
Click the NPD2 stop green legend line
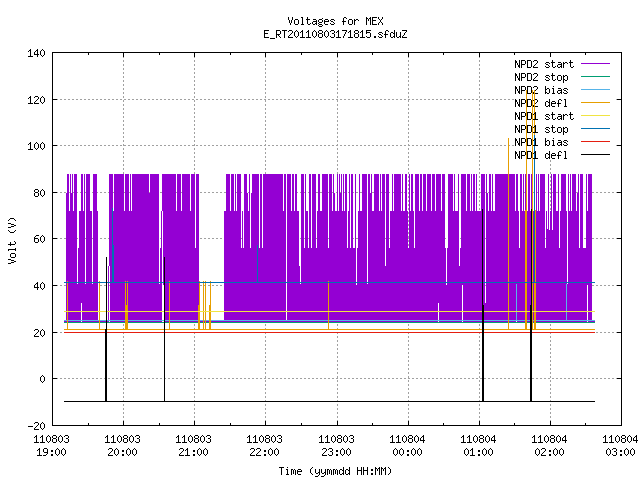coord(595,77)
